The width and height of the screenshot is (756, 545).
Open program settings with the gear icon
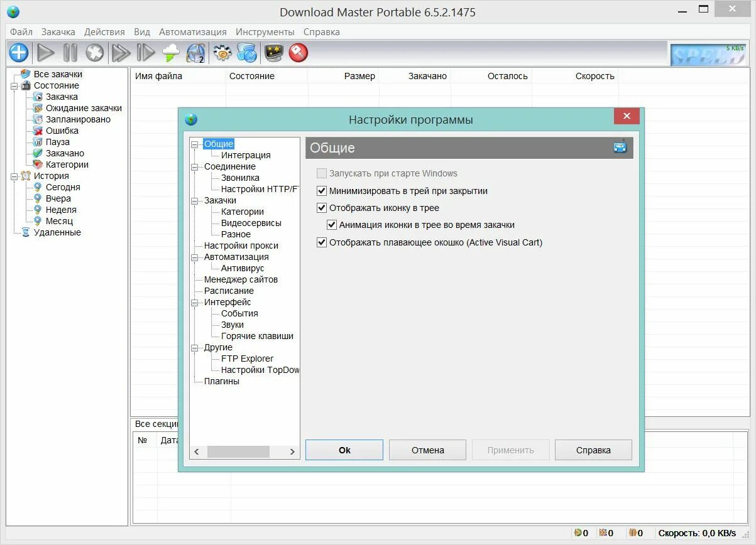[x=222, y=53]
